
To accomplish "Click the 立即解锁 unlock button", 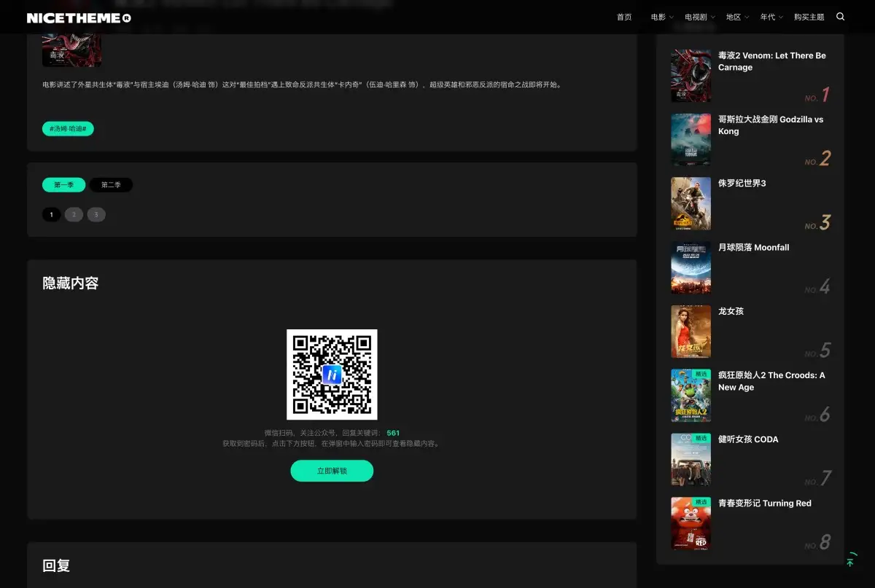I will (x=332, y=471).
